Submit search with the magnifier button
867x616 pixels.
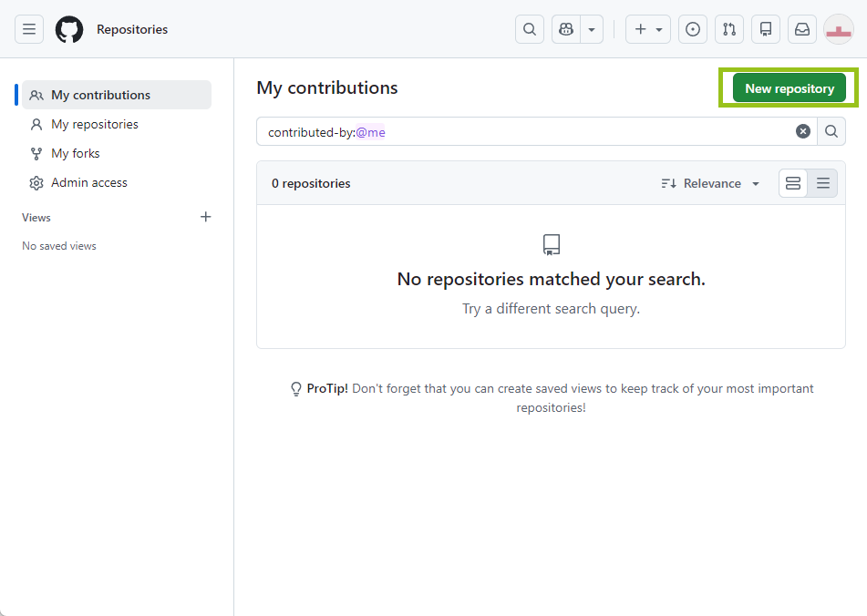(x=831, y=131)
